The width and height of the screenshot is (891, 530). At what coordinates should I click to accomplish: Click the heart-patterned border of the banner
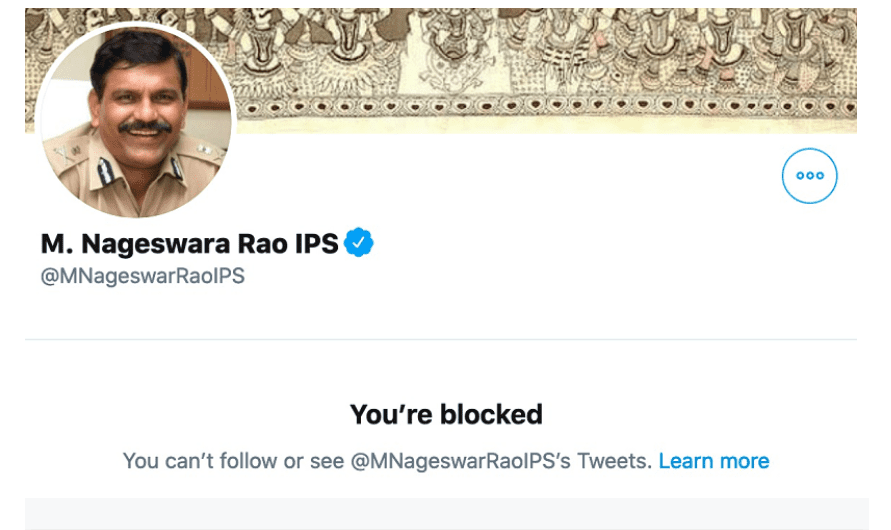click(546, 106)
